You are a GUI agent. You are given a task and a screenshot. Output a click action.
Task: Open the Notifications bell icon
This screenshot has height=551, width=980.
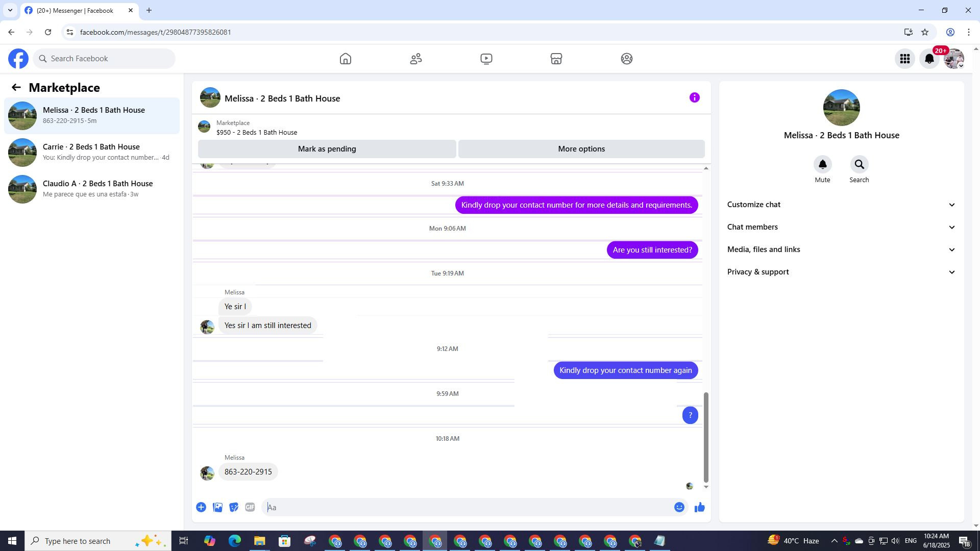[929, 59]
